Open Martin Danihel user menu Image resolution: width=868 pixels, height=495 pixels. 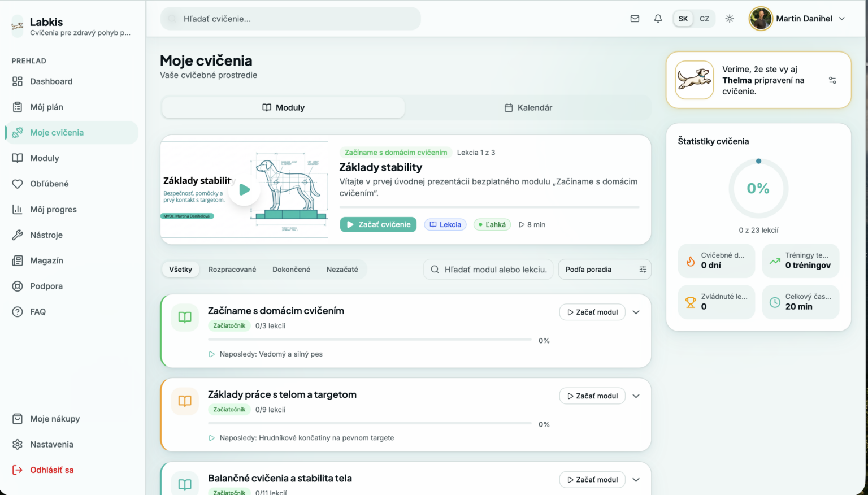(x=797, y=19)
